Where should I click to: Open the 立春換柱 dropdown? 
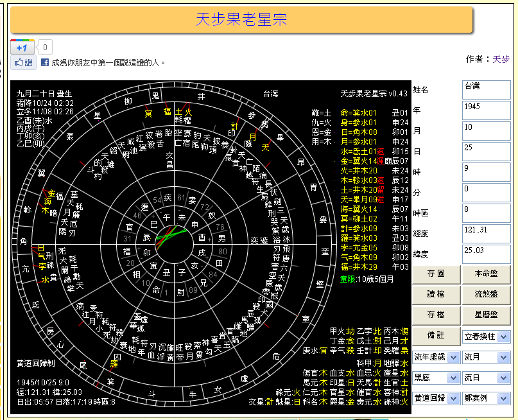486,337
